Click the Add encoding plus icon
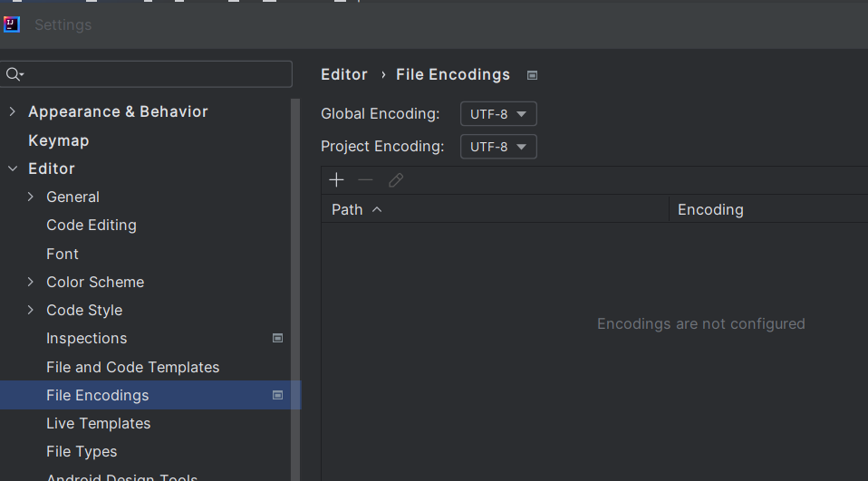The height and width of the screenshot is (481, 868). point(336,180)
